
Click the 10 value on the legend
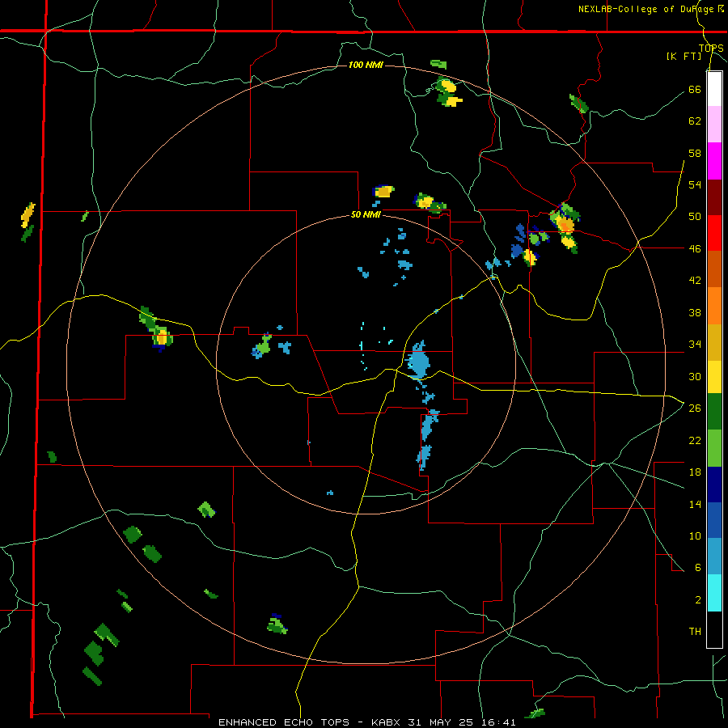695,536
